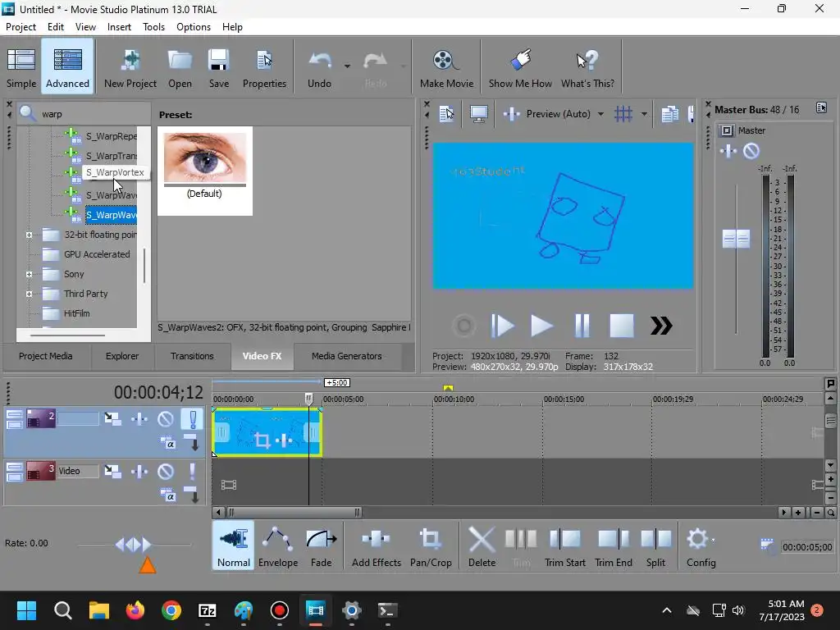
Task: Expand the Sony folder
Action: click(29, 274)
